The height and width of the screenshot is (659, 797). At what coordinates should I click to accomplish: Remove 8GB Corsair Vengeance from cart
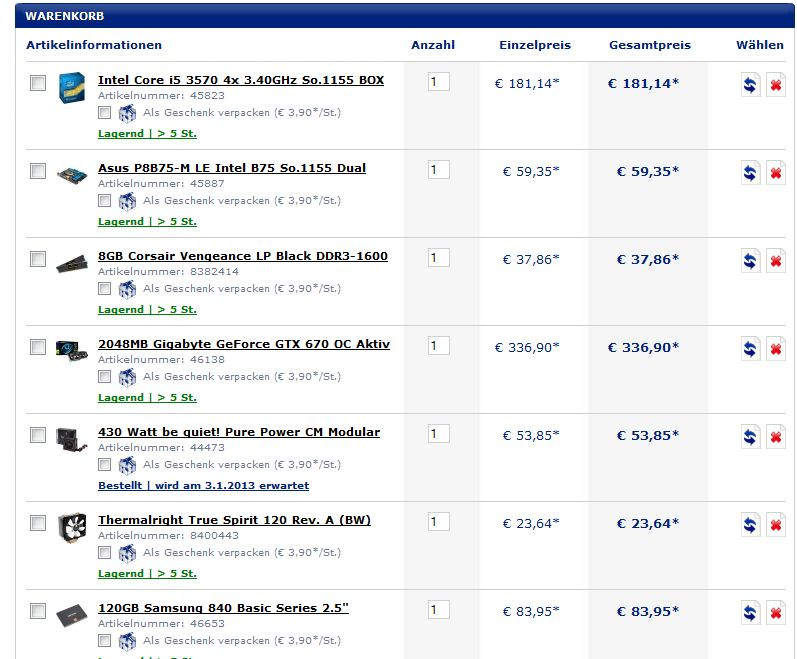[776, 261]
